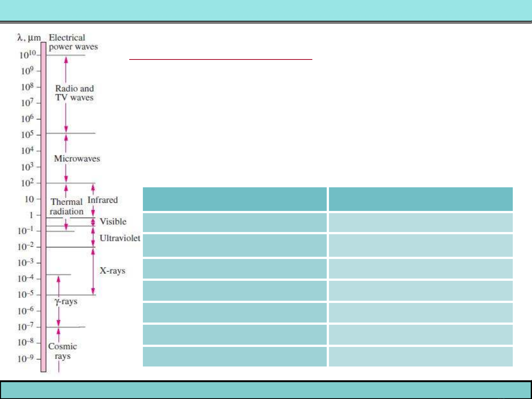Click the "1" wavelength tick label

31,215
